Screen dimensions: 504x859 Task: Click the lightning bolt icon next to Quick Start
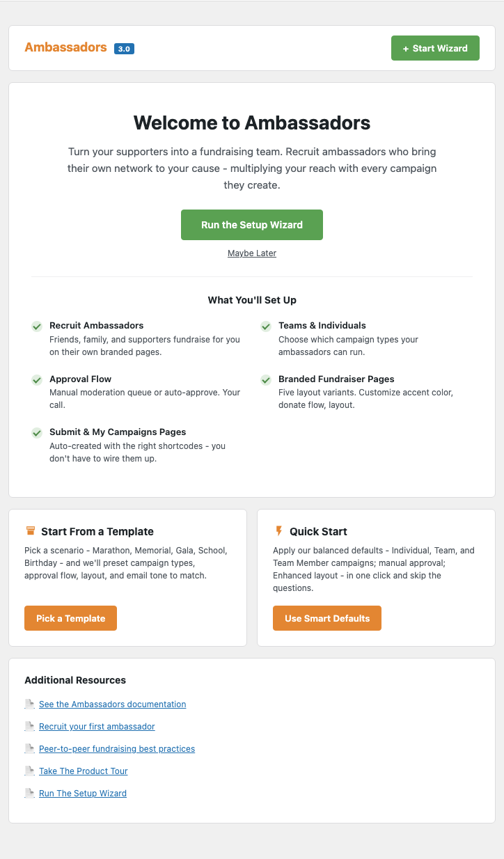279,531
